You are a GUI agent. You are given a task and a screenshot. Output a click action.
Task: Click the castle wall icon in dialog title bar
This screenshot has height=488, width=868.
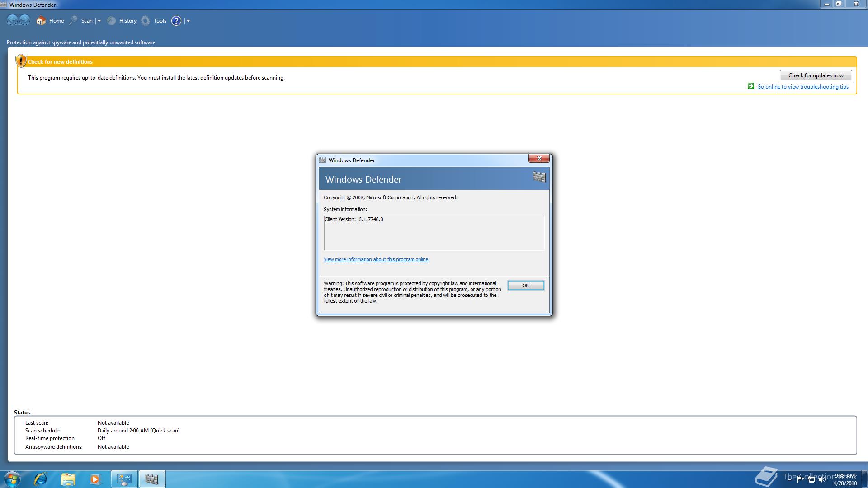click(322, 160)
